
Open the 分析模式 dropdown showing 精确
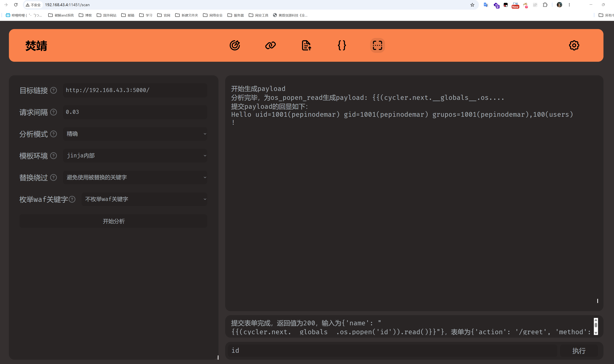[x=135, y=134]
